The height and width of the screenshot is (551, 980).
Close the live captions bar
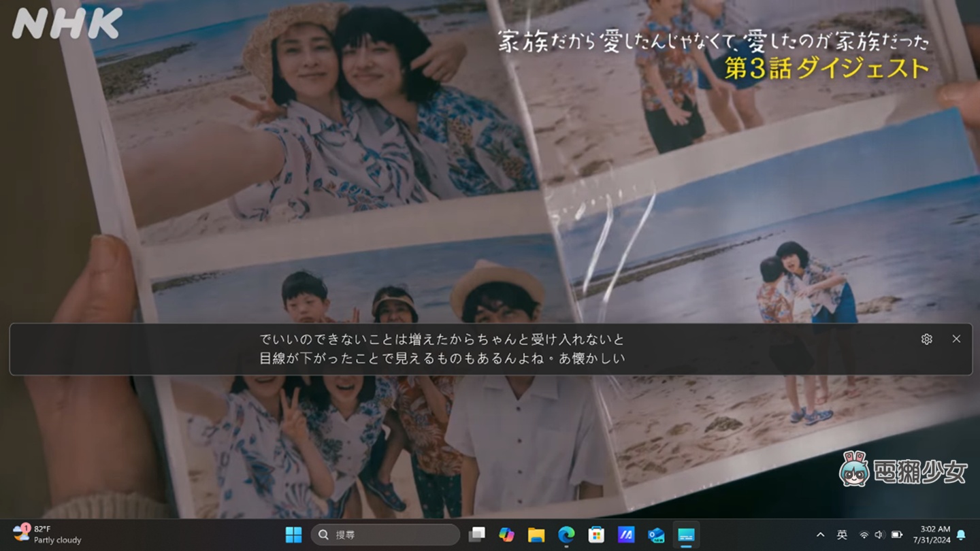(x=956, y=339)
